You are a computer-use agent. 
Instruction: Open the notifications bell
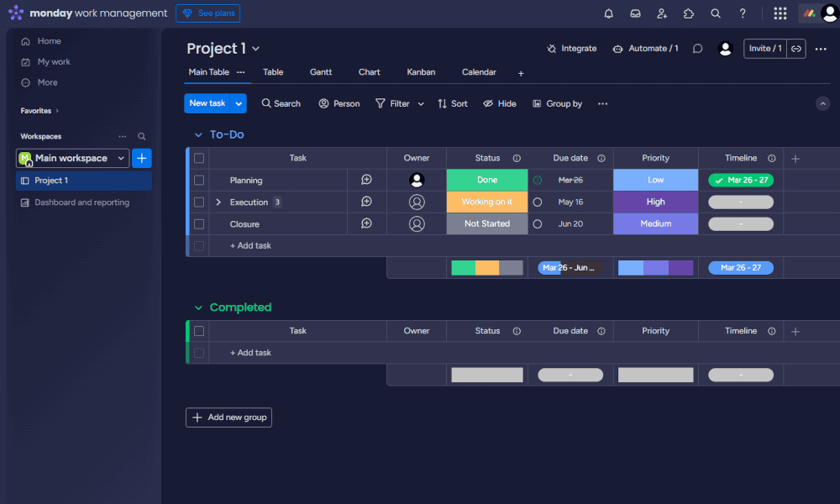tap(608, 13)
